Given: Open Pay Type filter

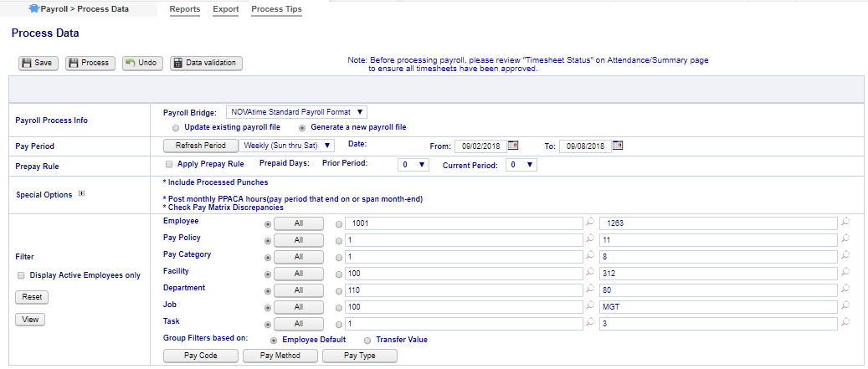Looking at the screenshot, I should (x=360, y=356).
